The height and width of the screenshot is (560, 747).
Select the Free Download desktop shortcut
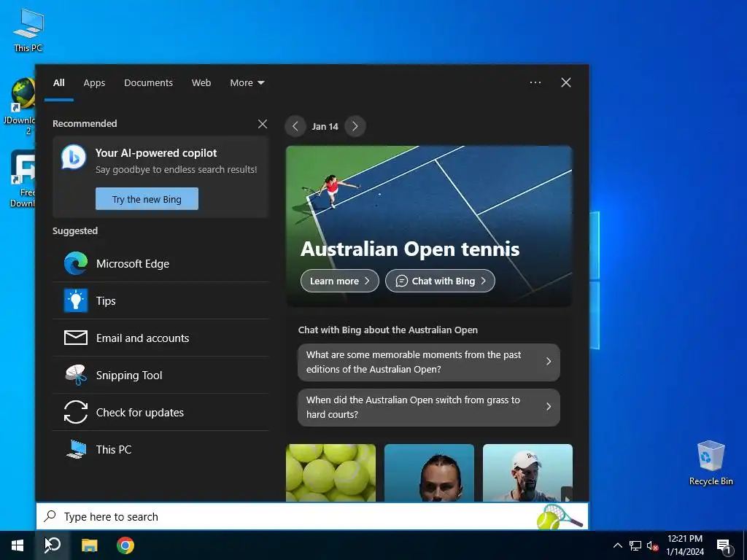21,179
